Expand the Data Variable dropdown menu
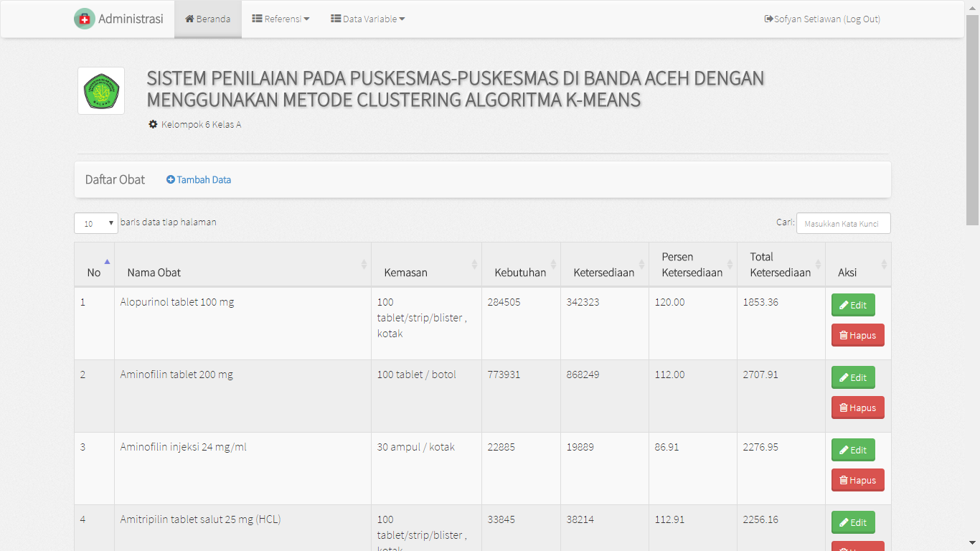This screenshot has height=551, width=980. pyautogui.click(x=367, y=19)
